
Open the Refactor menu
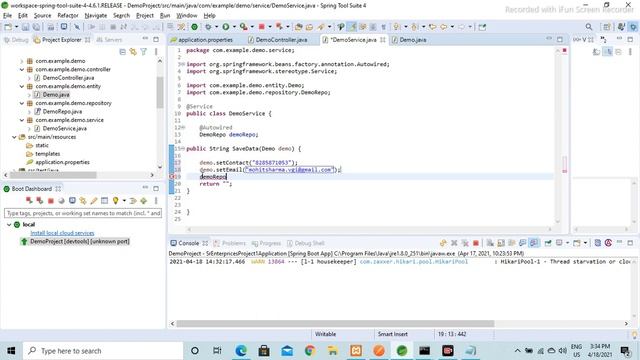(x=68, y=16)
